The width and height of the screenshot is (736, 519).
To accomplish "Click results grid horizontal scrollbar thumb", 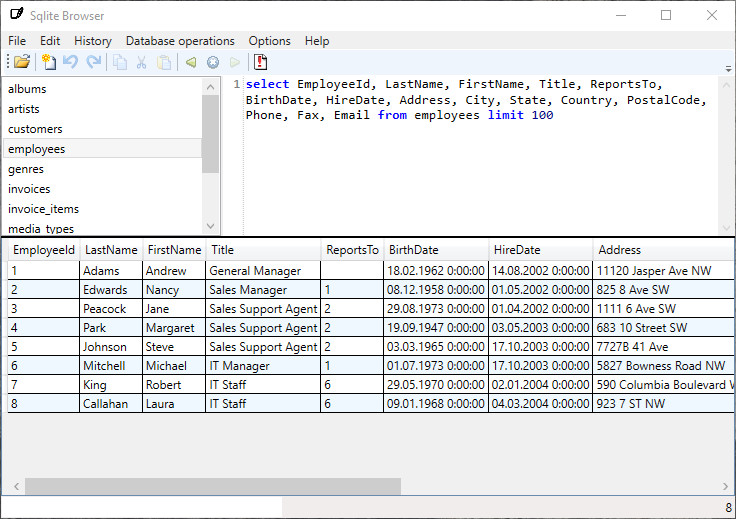I will coord(213,486).
